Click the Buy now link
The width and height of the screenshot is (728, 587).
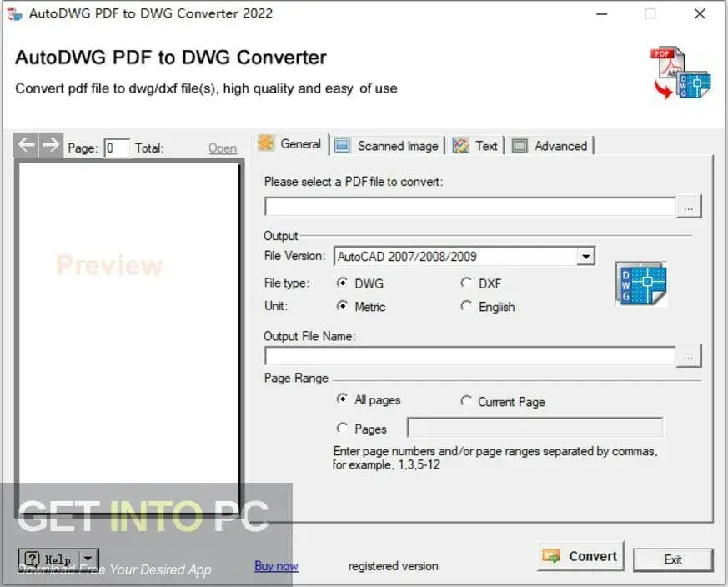(276, 565)
